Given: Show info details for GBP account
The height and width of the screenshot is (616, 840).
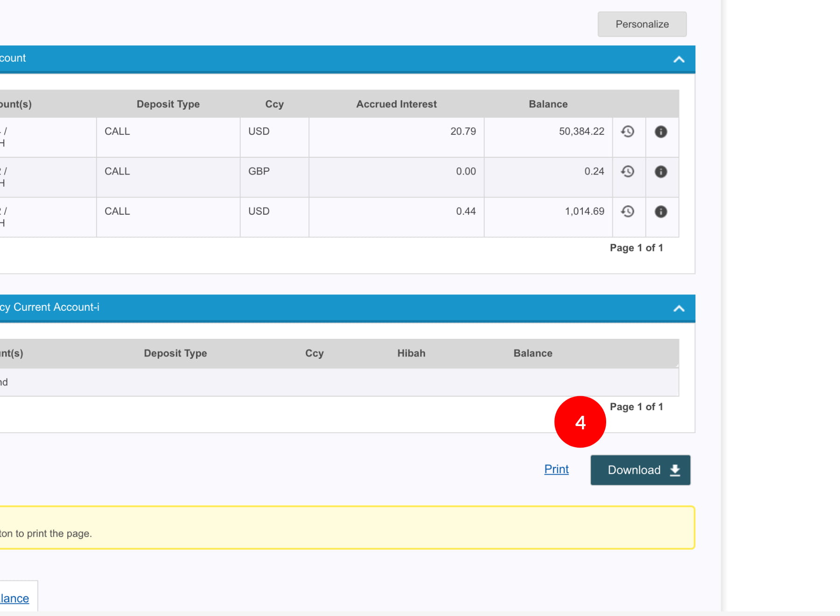Looking at the screenshot, I should tap(661, 172).
